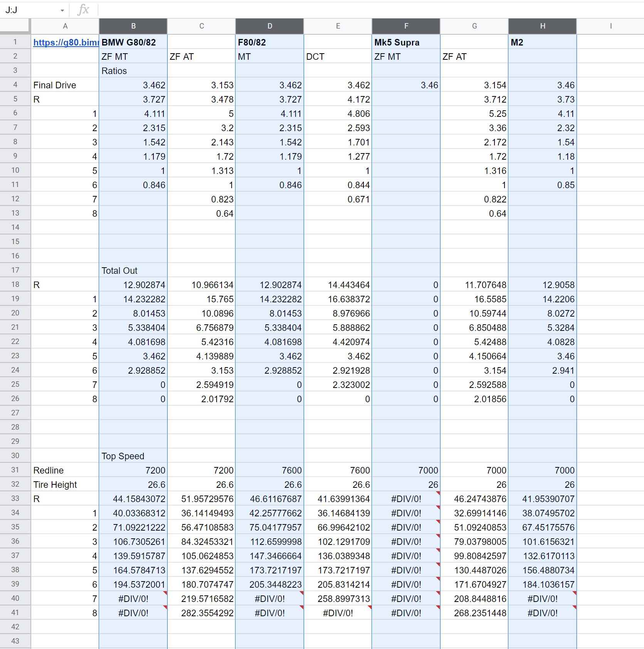This screenshot has height=649, width=644.
Task: Click the select-all corner box
Action: (x=15, y=26)
